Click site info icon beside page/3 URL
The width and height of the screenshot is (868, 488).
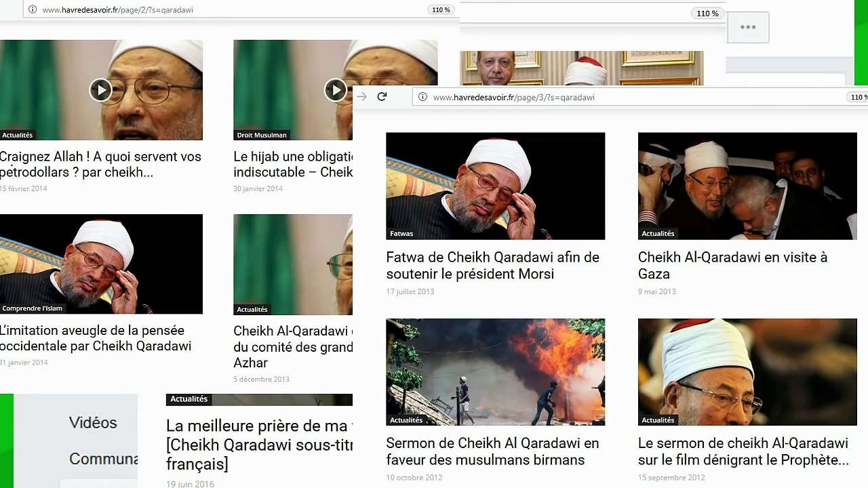[x=422, y=97]
